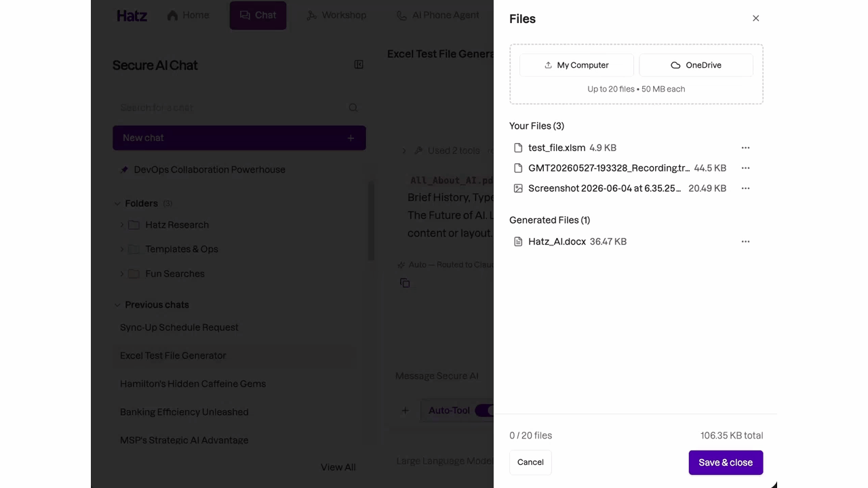Close the Files panel with the X icon
Viewport: 868px width, 488px height.
(755, 18)
